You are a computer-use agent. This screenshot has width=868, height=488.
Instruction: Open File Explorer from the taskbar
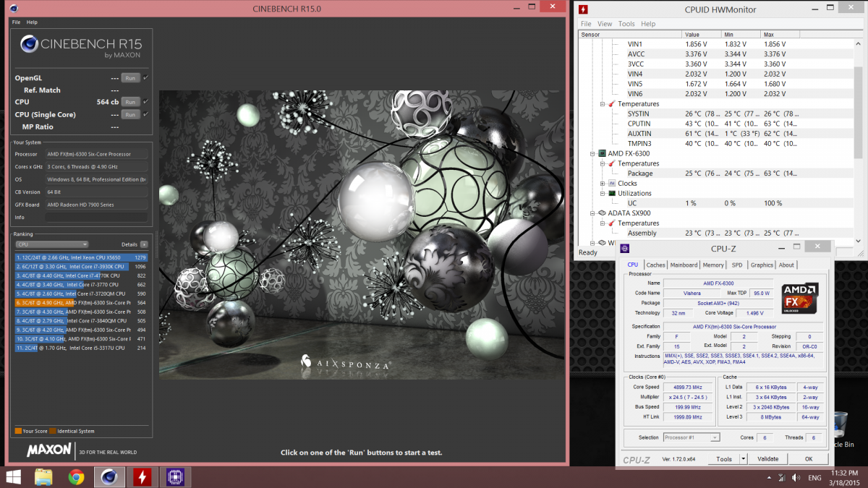(43, 476)
